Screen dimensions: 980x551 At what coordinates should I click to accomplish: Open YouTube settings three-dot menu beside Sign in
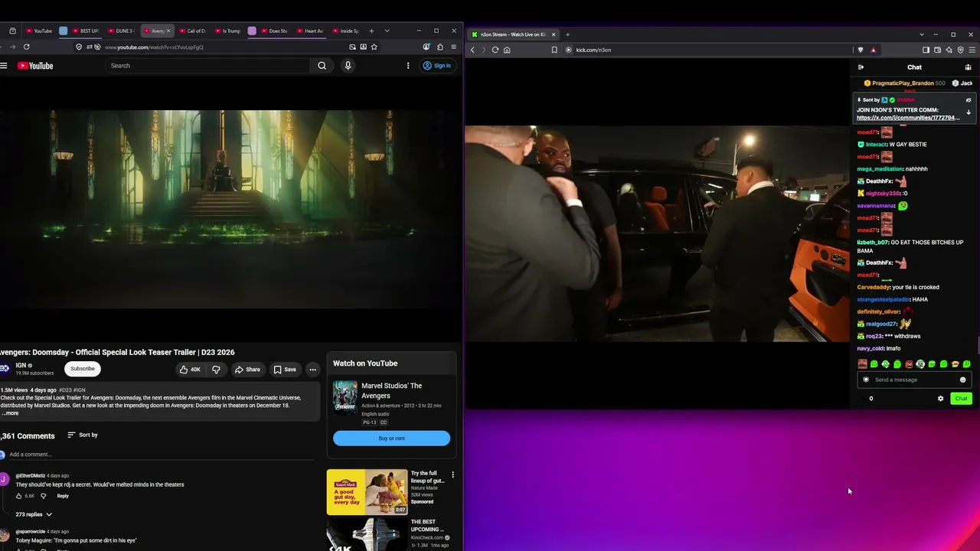coord(408,66)
